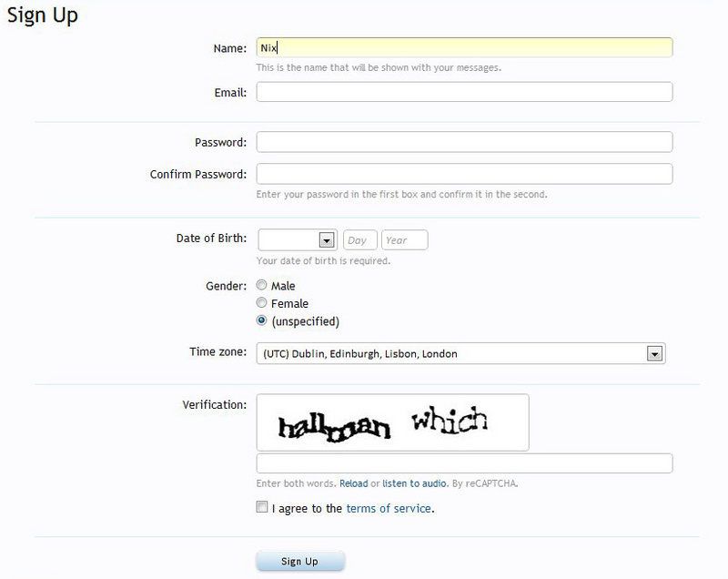728x579 pixels.
Task: Choose the (unspecified) gender option
Action: tap(262, 321)
